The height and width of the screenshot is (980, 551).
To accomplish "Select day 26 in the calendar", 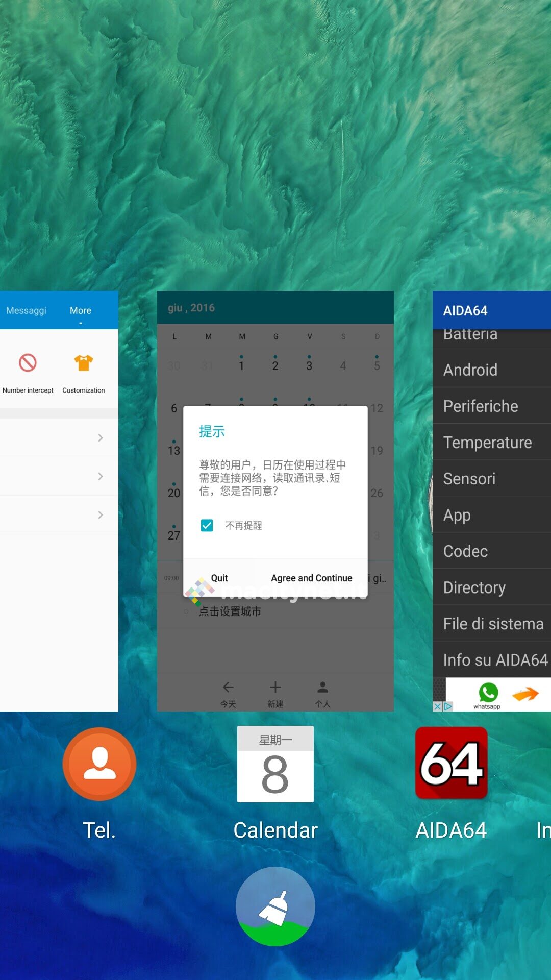I will (377, 493).
